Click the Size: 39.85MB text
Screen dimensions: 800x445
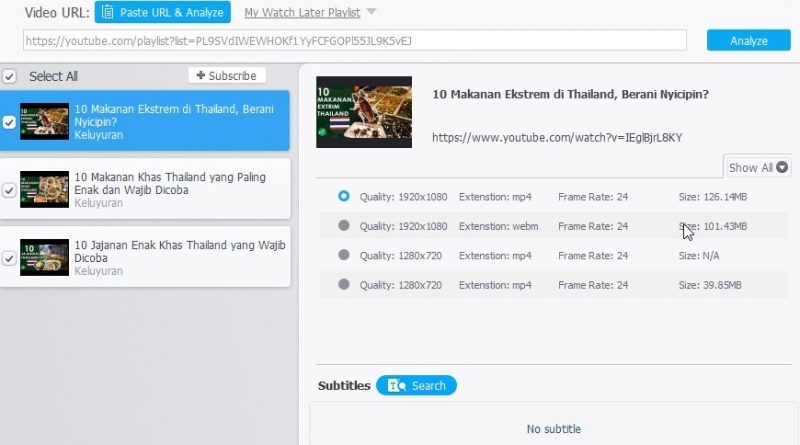tap(710, 285)
